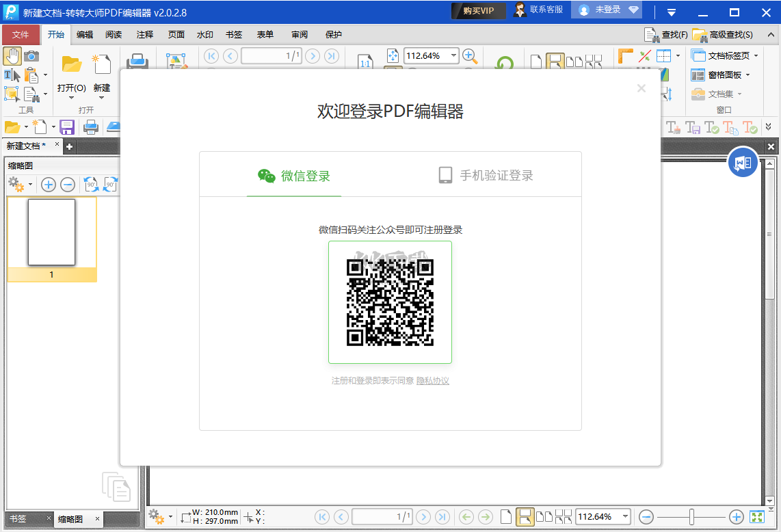This screenshot has height=532, width=781.
Task: Click the 购买VIP button
Action: click(478, 11)
